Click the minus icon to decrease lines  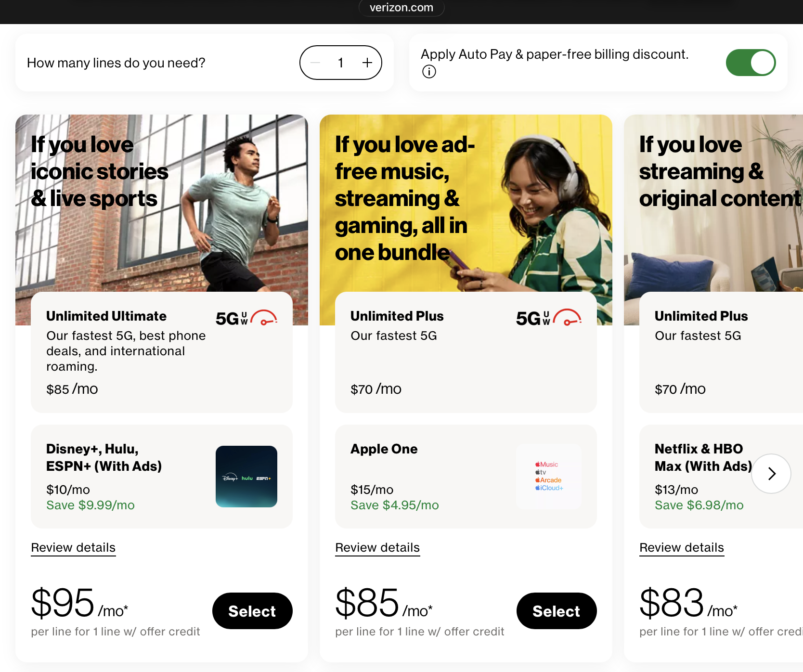click(x=315, y=63)
